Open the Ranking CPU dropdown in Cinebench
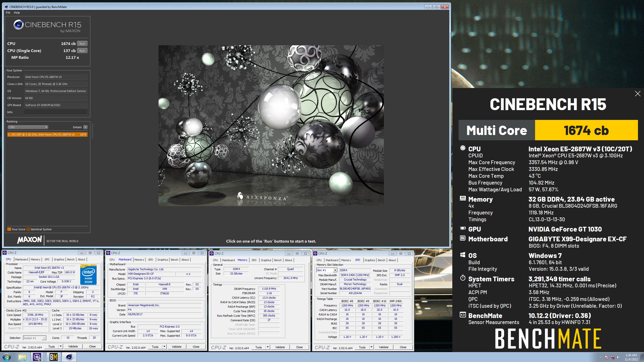Screen dimensions: 644x362 (x=28, y=127)
